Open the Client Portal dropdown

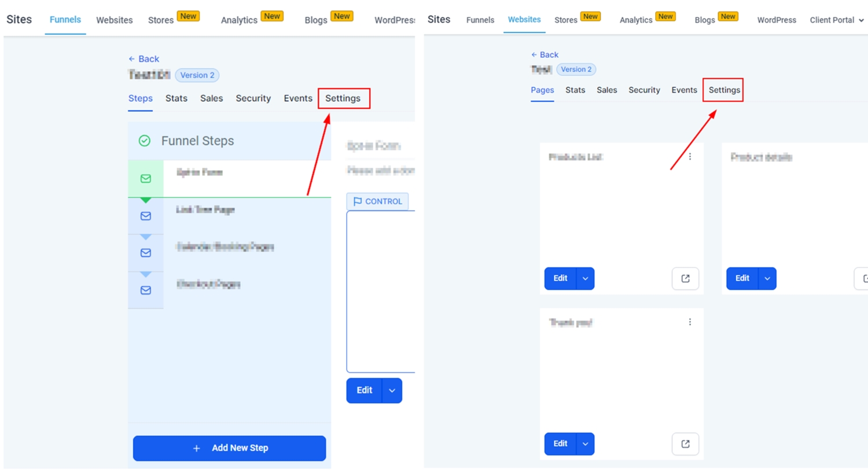pos(837,20)
